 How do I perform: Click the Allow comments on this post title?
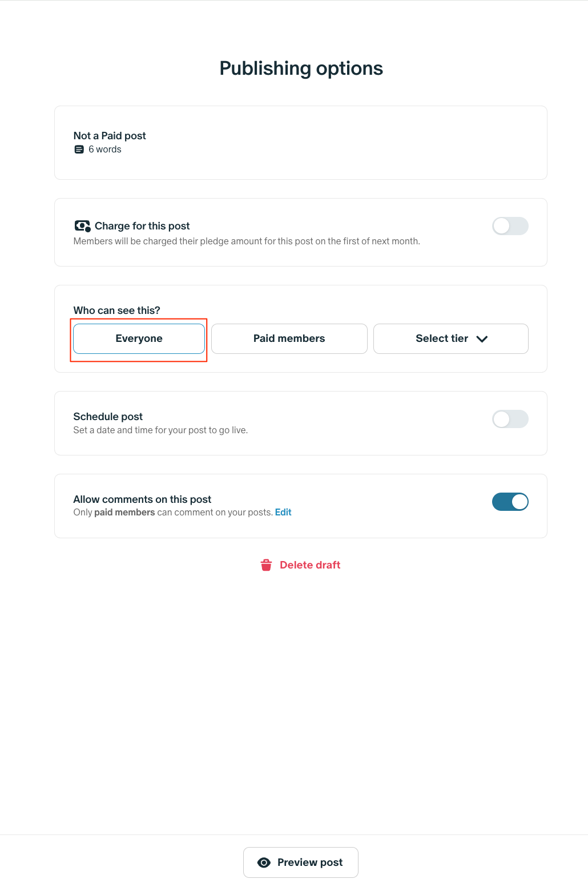142,499
